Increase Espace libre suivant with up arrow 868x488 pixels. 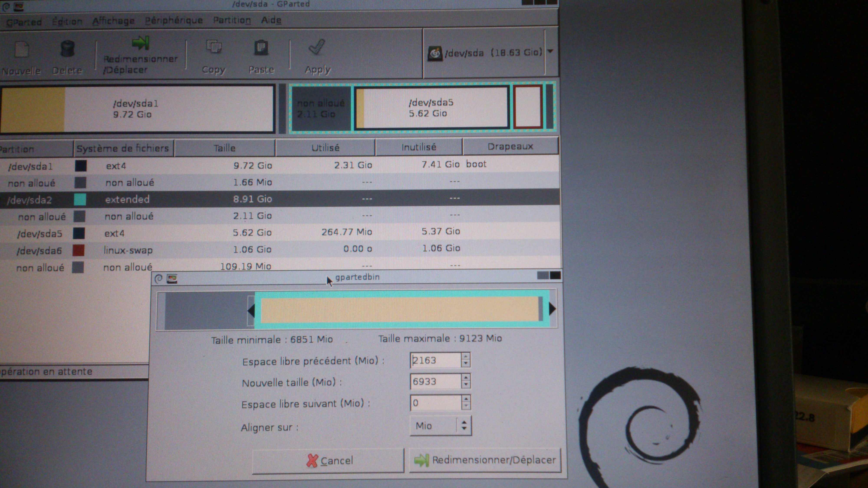tap(466, 399)
